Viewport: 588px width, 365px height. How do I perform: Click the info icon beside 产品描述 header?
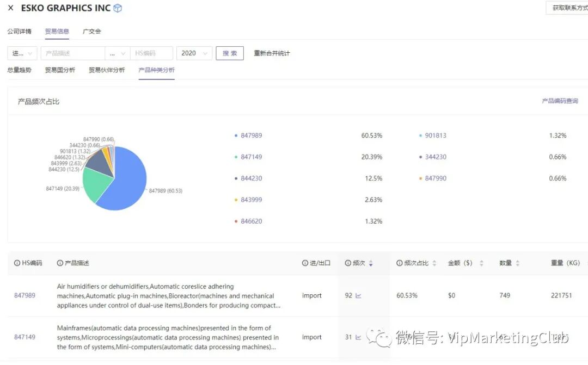point(60,263)
